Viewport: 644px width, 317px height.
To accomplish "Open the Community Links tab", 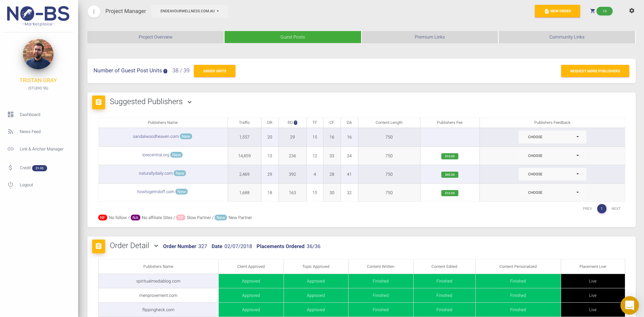I will click(x=567, y=37).
